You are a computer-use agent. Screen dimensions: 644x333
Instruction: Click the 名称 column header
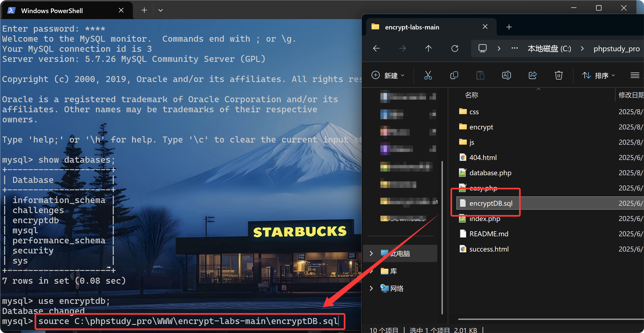click(x=471, y=95)
